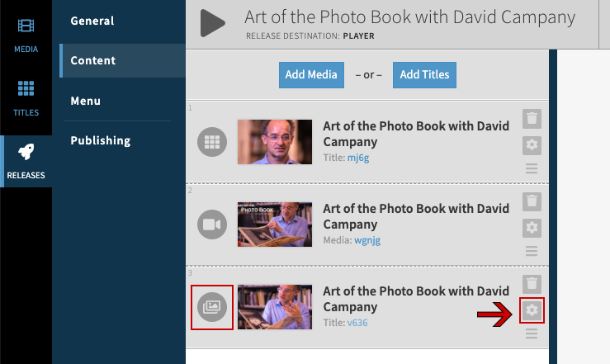This screenshot has width=610, height=364.
Task: Click the play icon beside release title
Action: click(213, 23)
